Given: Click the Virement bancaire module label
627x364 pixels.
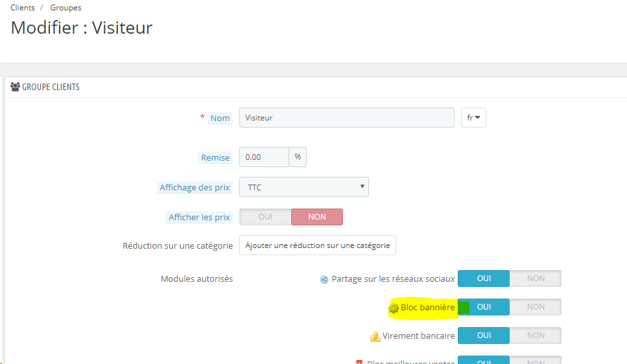Looking at the screenshot, I should coord(418,336).
